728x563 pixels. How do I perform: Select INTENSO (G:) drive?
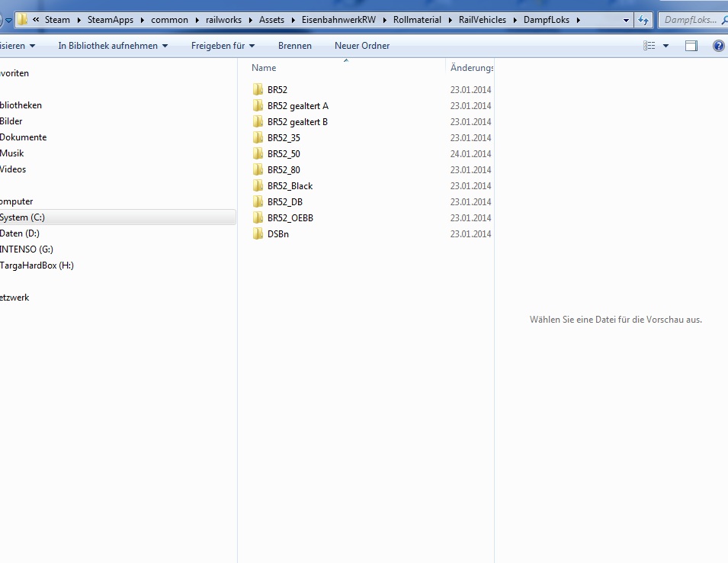pos(27,249)
